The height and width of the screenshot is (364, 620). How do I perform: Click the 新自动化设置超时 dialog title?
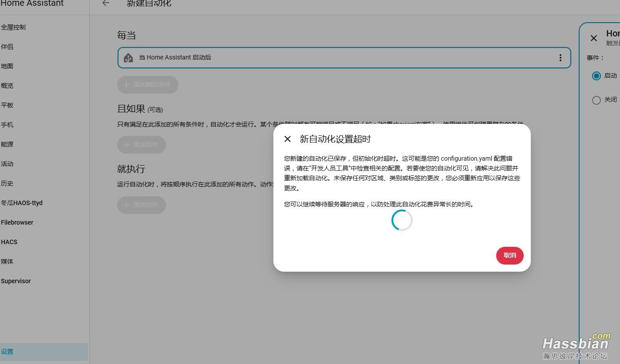(335, 139)
